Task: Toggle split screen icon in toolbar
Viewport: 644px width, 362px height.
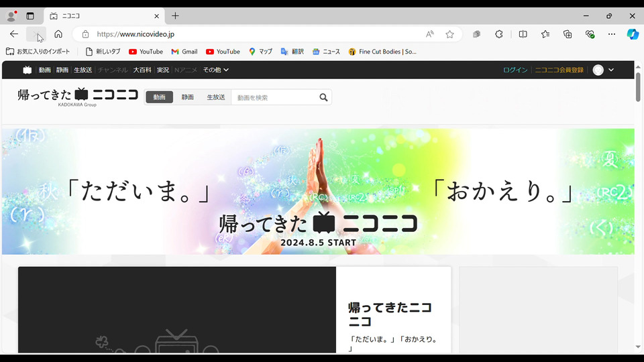Action: 523,34
